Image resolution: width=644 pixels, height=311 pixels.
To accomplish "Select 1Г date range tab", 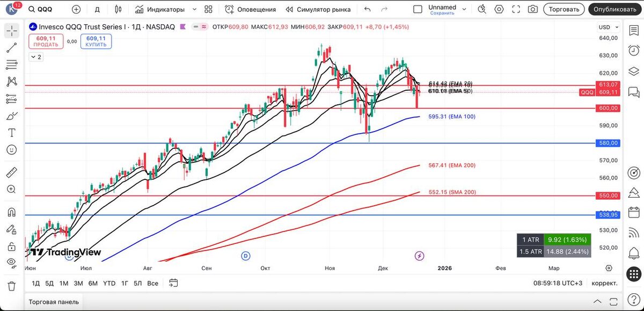I will [125, 283].
